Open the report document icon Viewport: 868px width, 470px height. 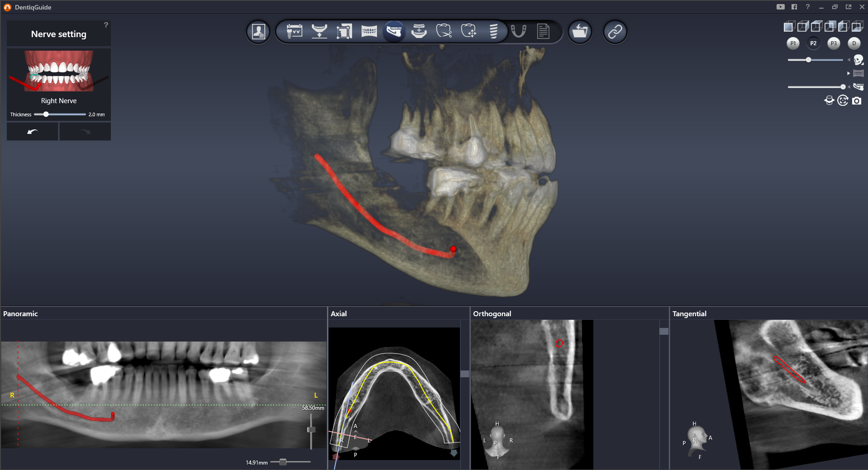(x=543, y=32)
